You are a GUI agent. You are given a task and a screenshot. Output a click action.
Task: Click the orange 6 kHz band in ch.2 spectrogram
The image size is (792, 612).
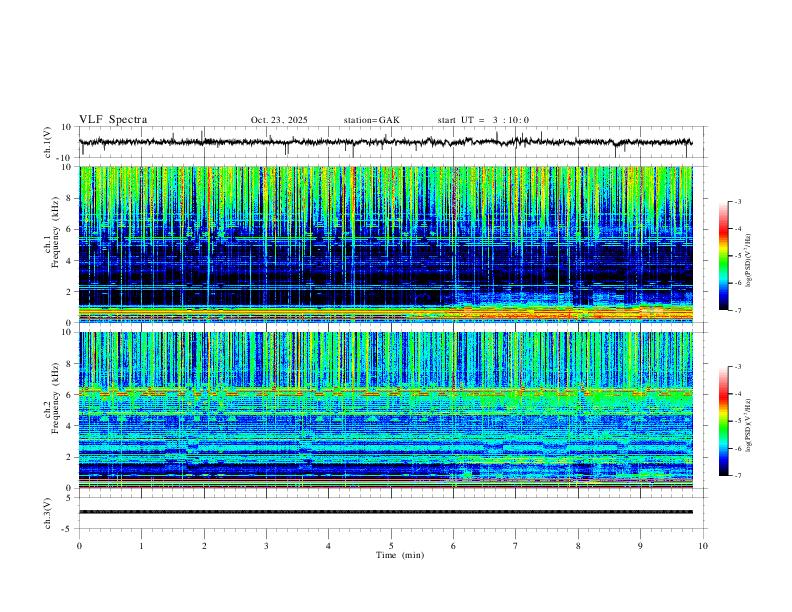[x=385, y=392]
